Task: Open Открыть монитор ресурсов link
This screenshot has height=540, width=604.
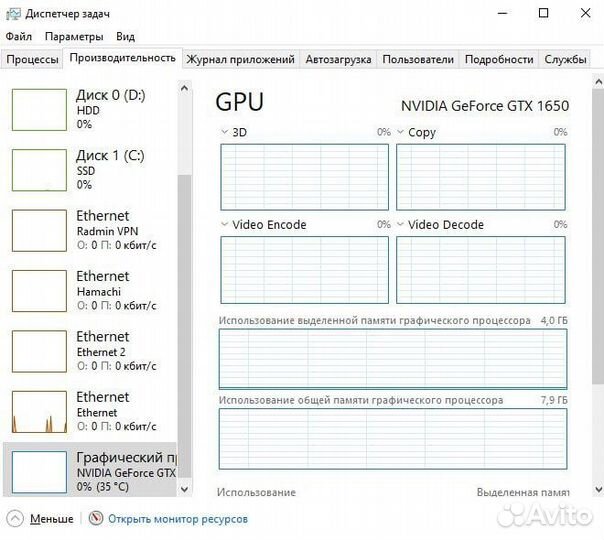Action: coord(178,519)
